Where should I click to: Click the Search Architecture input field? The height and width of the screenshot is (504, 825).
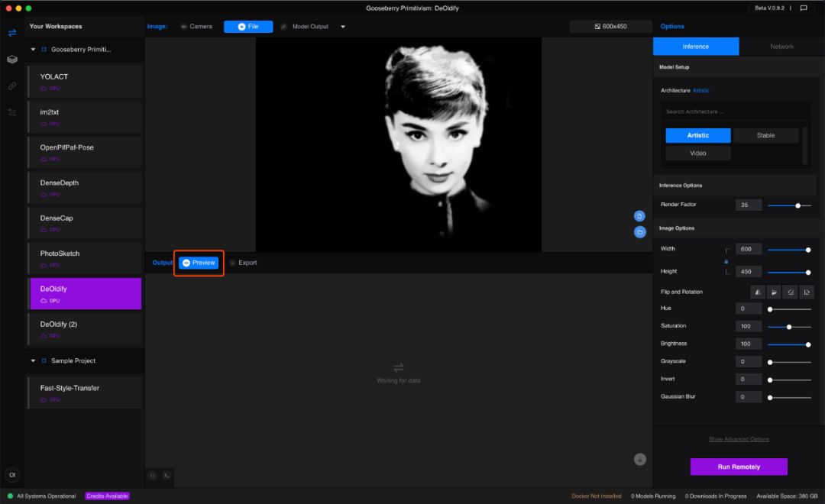(x=733, y=111)
